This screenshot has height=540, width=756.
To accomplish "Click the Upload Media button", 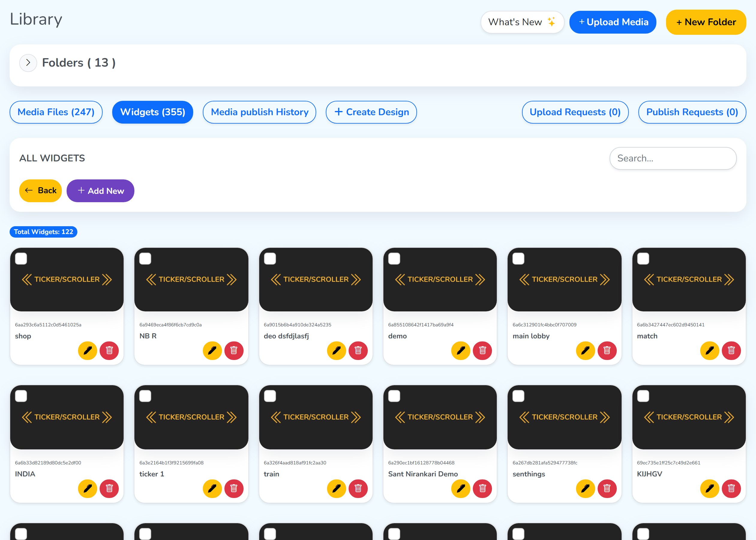I will point(613,22).
